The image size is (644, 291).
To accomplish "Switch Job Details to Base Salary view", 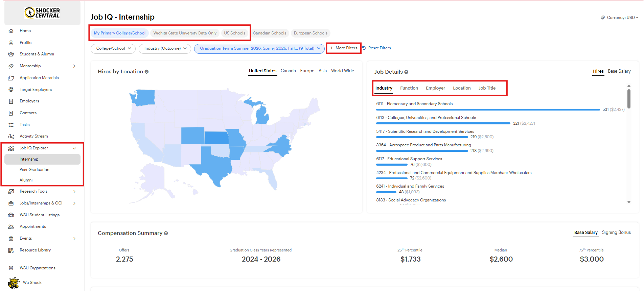I will (x=619, y=71).
